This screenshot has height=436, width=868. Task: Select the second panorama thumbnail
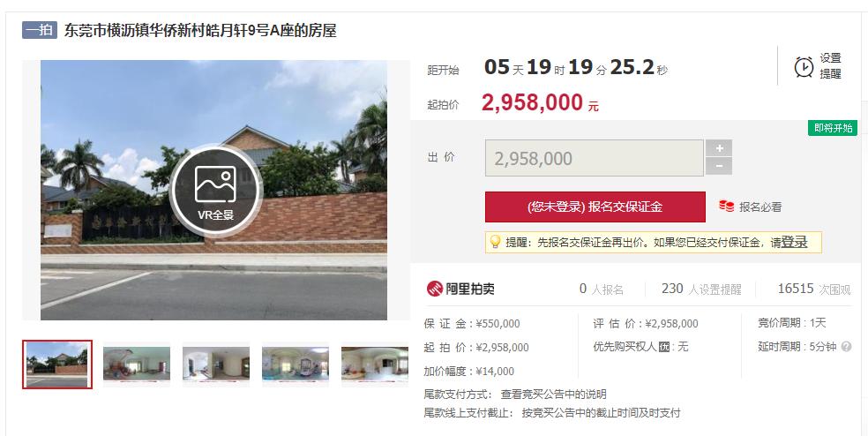[137, 364]
